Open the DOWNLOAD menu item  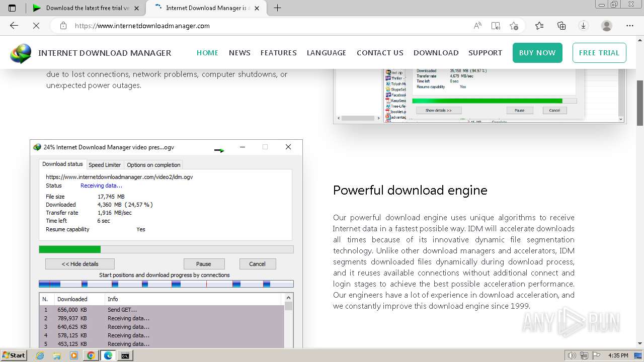click(x=436, y=53)
